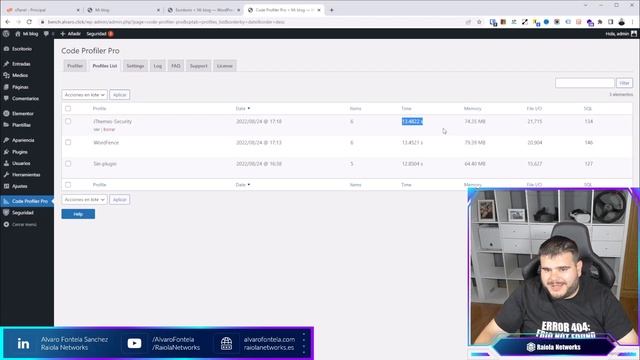Open the Escritorio dashboard menu icon

click(x=6, y=49)
